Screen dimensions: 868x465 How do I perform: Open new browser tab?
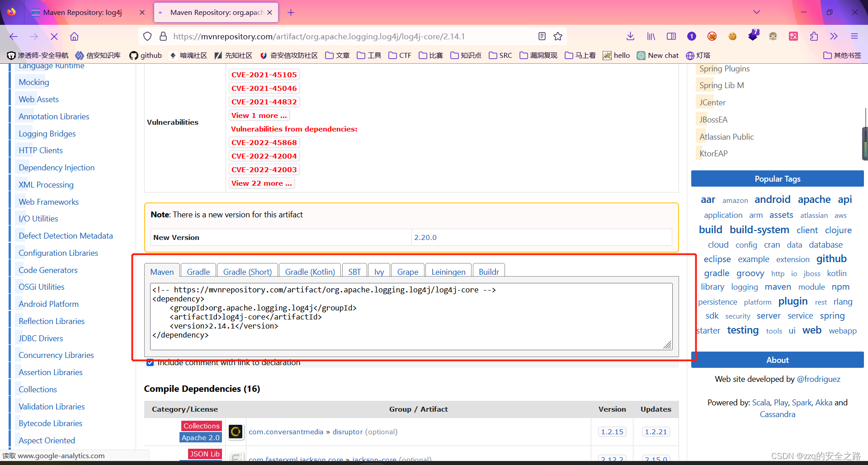pyautogui.click(x=291, y=13)
